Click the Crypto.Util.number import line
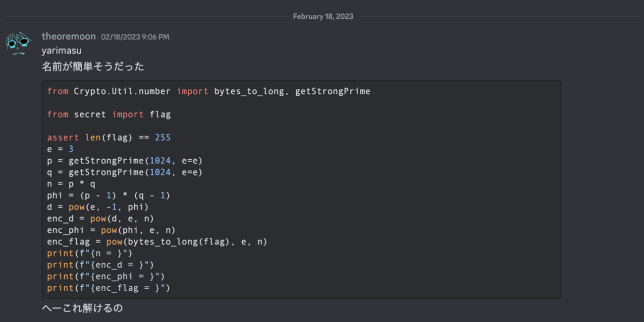This screenshot has width=644, height=322. (209, 91)
